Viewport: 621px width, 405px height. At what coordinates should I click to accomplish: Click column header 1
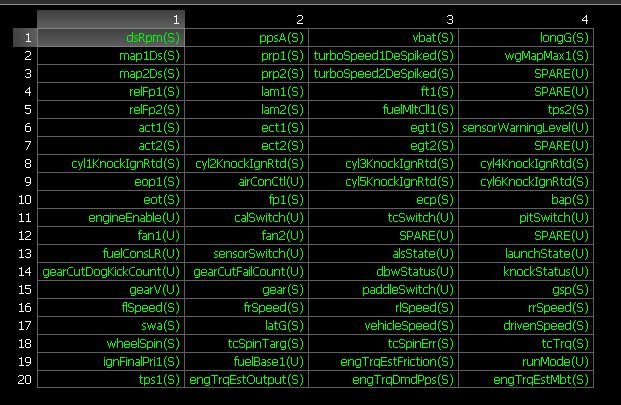pyautogui.click(x=110, y=19)
